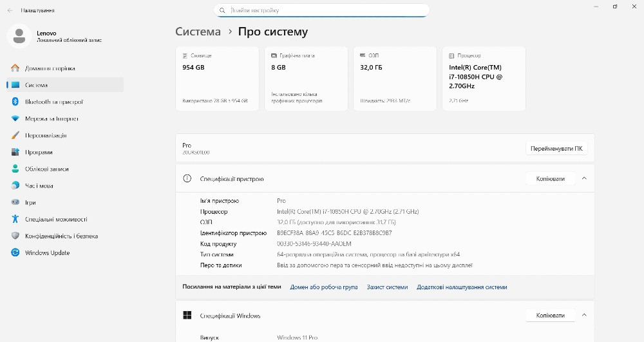Screen dimensions: 644x342
Task: Click the graphics card icon on the 8 GB card
Action: click(x=274, y=55)
